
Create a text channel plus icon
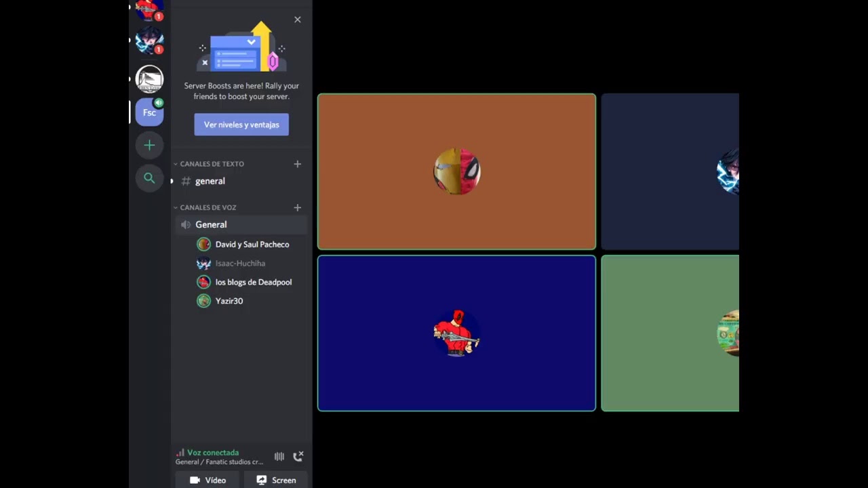pyautogui.click(x=297, y=164)
